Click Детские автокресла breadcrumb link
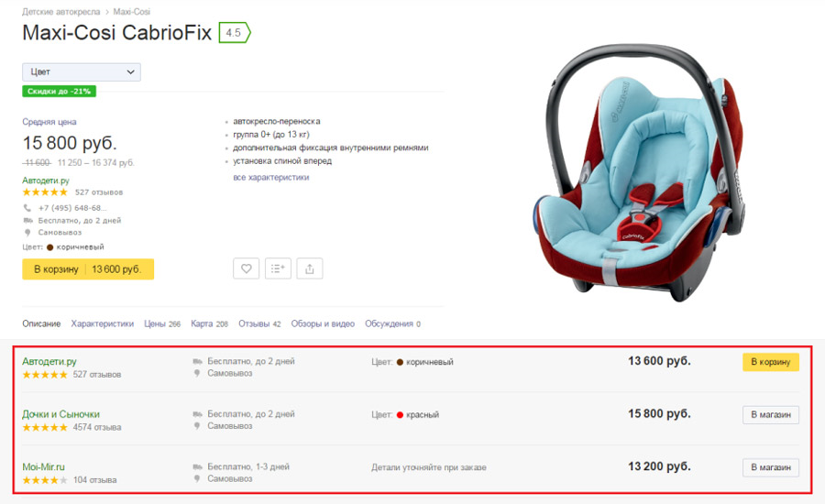Screen dimensions: 825x504 click(x=61, y=12)
